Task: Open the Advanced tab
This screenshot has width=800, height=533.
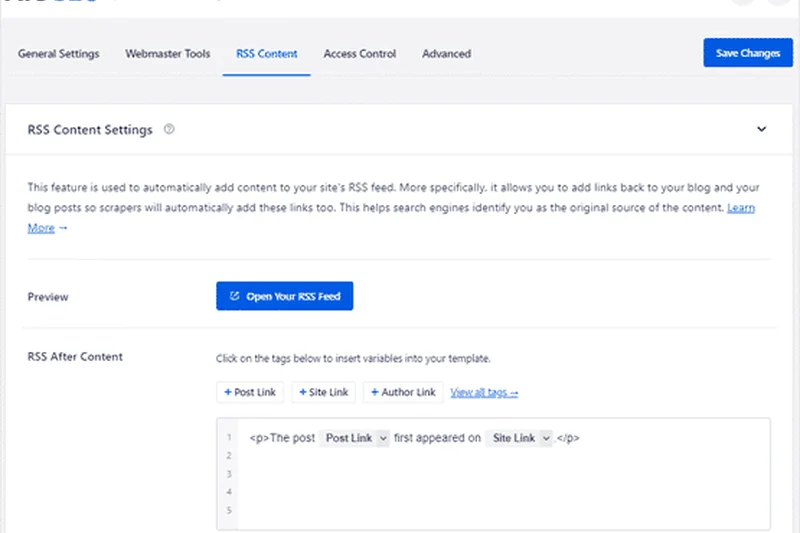Action: (446, 54)
